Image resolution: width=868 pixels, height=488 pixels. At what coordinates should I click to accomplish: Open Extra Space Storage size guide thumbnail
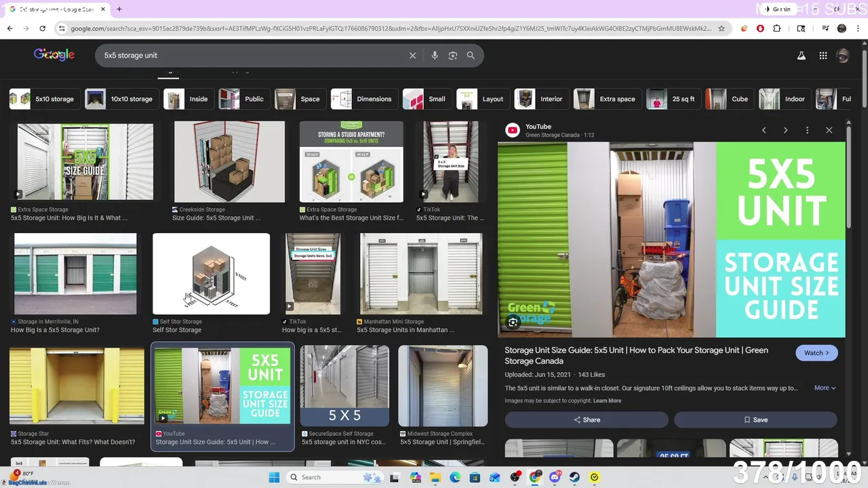coord(85,163)
